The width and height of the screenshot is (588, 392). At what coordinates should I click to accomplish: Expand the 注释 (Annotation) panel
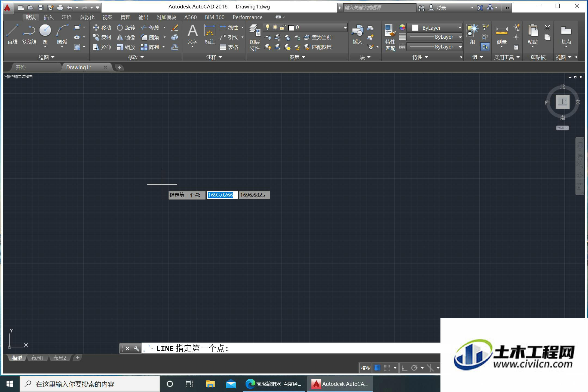pyautogui.click(x=214, y=57)
